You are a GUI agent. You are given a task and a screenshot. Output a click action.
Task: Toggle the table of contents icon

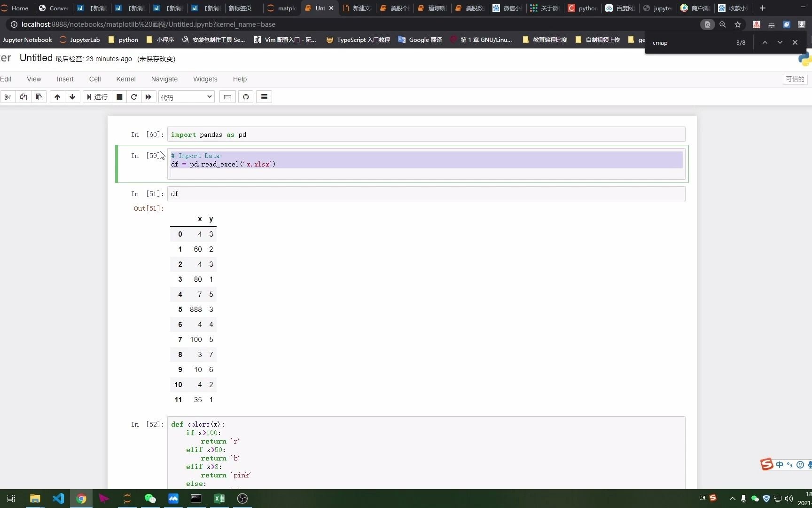[x=264, y=97]
